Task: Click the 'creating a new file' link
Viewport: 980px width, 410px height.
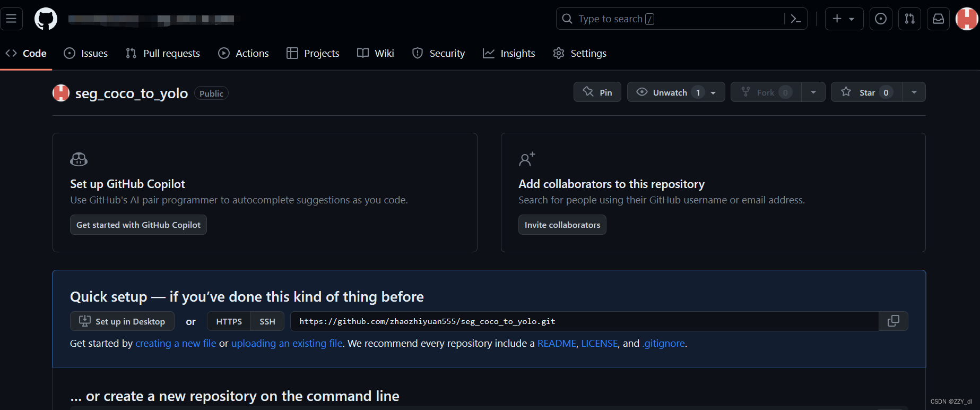Action: [176, 343]
